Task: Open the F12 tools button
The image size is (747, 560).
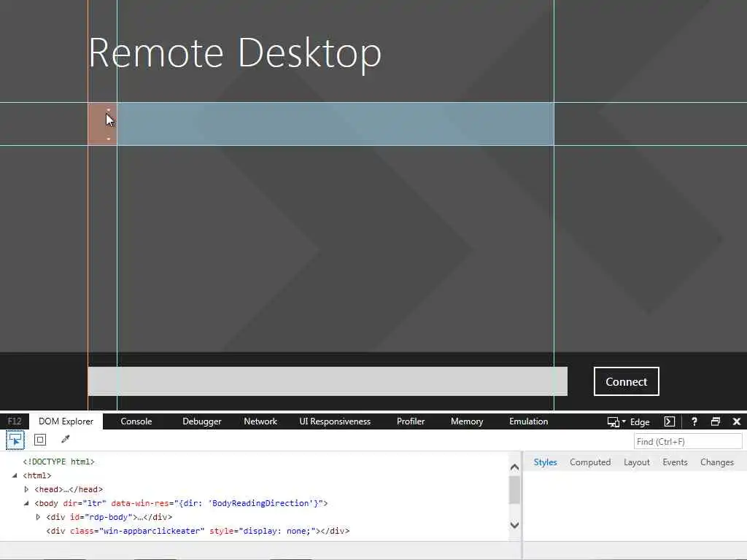Action: pyautogui.click(x=15, y=421)
